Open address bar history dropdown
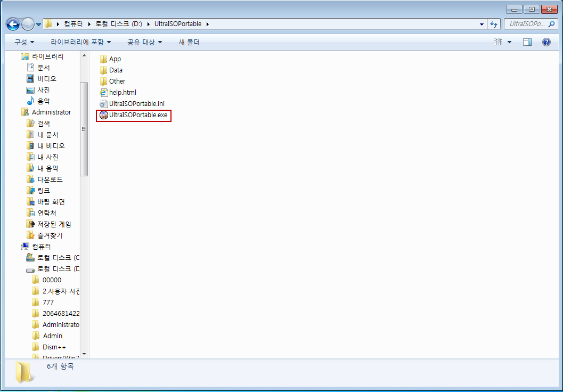 482,24
